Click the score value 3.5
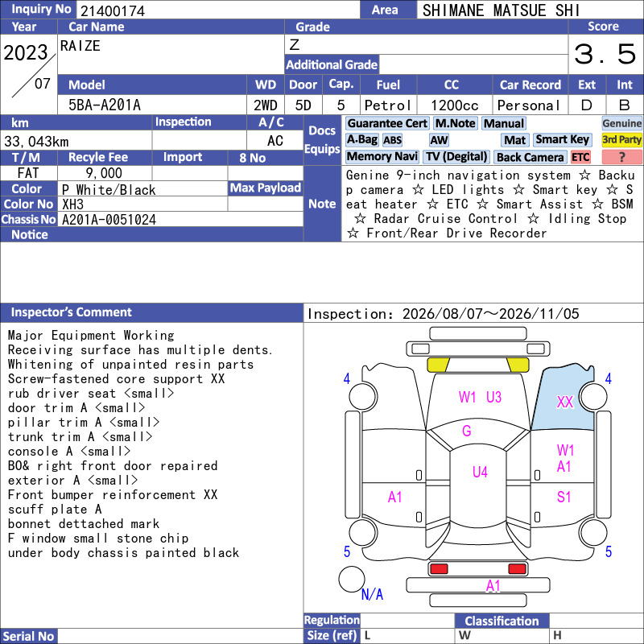The width and height of the screenshot is (644, 644). pos(605,54)
